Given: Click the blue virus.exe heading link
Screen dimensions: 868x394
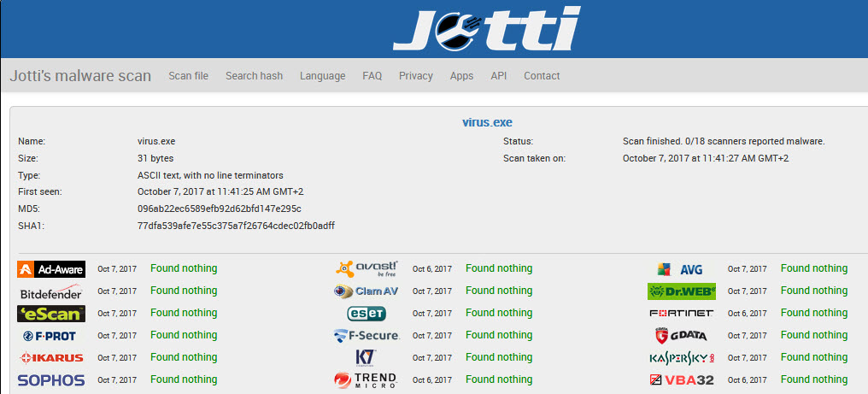Looking at the screenshot, I should 487,122.
